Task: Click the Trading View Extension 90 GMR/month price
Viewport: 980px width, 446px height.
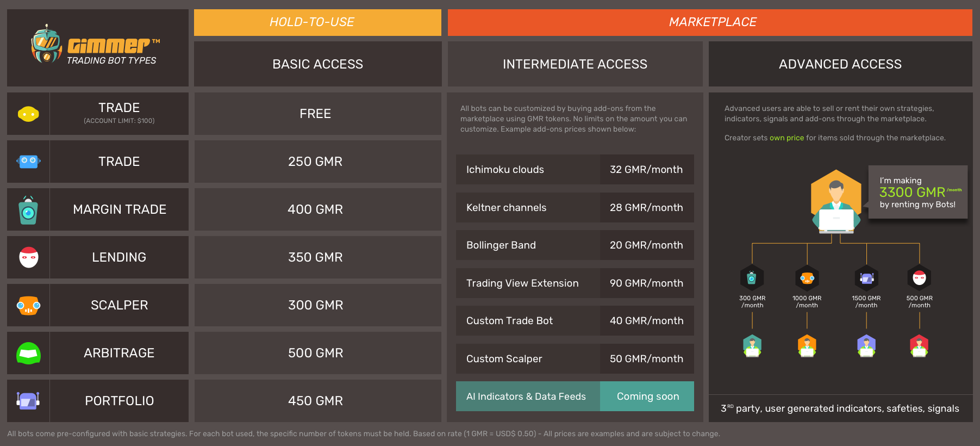Action: [x=646, y=283]
